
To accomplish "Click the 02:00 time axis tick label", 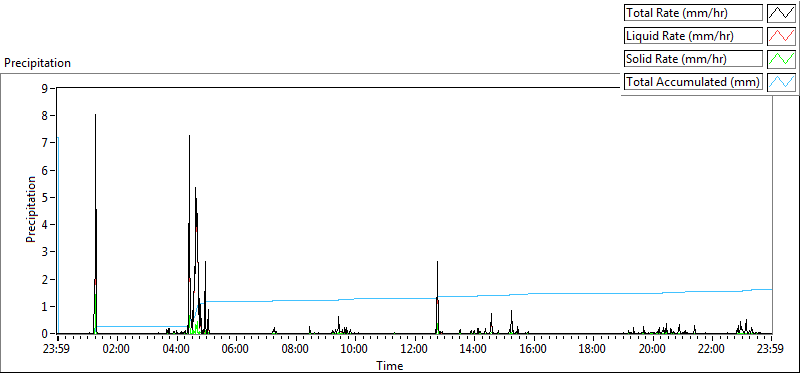I will tap(117, 350).
